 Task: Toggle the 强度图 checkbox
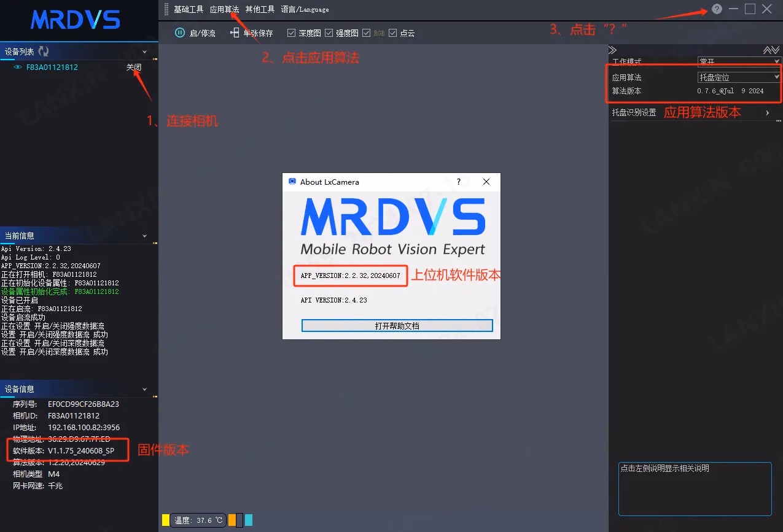tap(329, 33)
